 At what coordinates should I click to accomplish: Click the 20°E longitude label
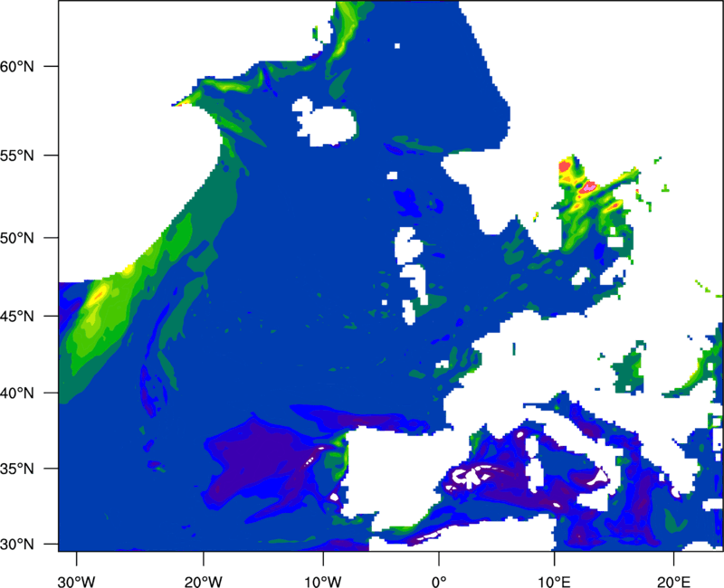tap(673, 582)
